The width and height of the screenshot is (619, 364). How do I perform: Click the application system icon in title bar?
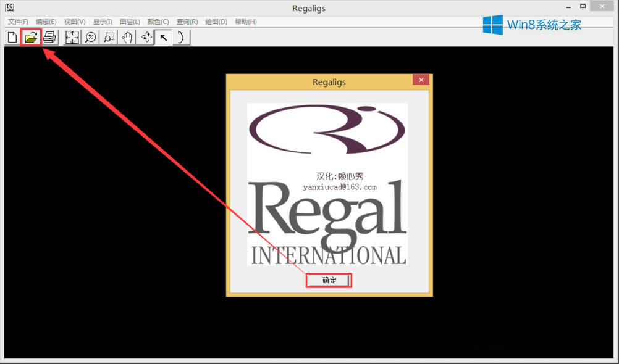(x=9, y=8)
